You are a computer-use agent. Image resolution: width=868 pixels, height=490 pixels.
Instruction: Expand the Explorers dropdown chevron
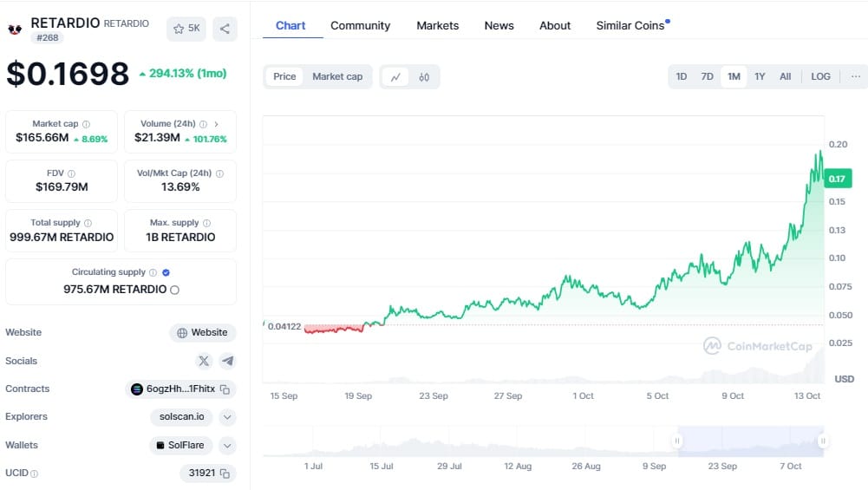tap(227, 417)
